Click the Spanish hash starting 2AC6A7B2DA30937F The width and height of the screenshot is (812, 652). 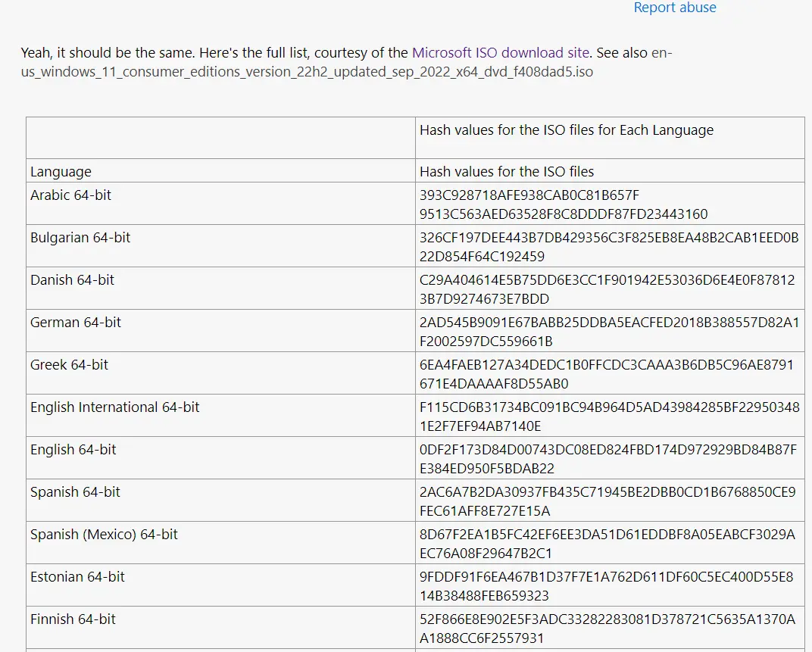click(x=607, y=502)
